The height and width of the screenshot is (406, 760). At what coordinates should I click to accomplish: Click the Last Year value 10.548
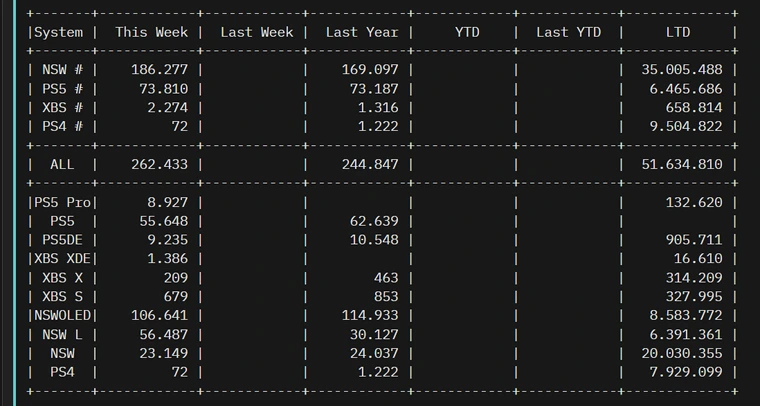[x=374, y=240]
